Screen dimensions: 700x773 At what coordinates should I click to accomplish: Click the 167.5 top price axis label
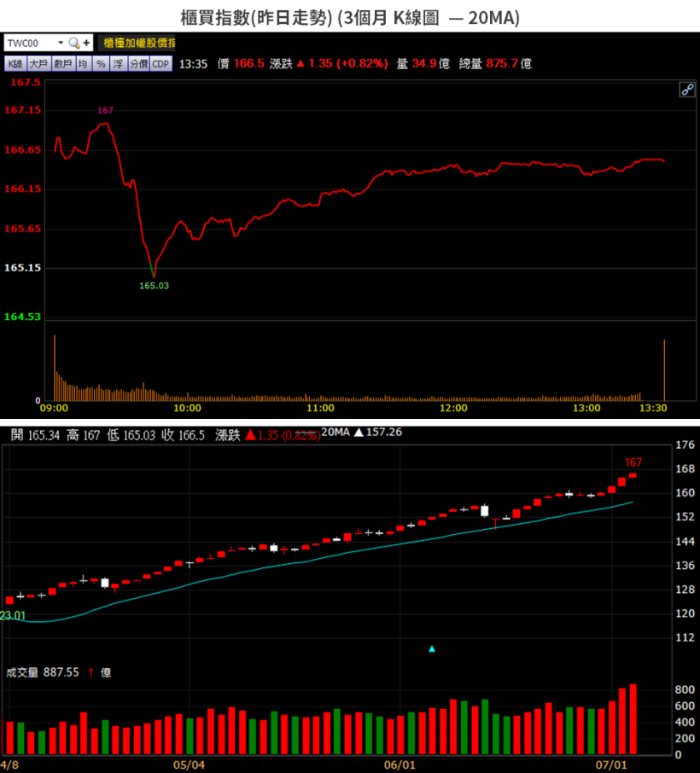(26, 82)
